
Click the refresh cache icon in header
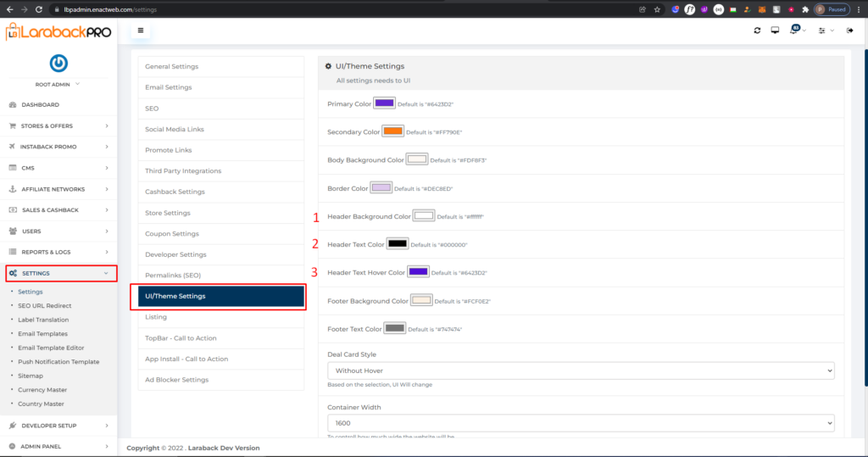(757, 31)
